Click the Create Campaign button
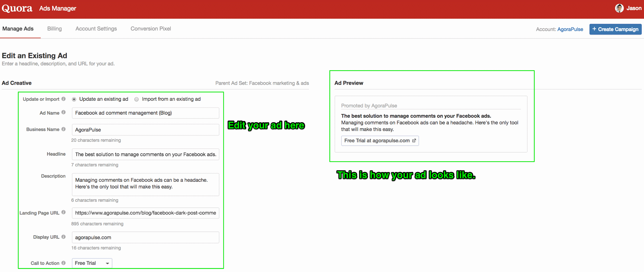This screenshot has width=644, height=272. coord(615,29)
